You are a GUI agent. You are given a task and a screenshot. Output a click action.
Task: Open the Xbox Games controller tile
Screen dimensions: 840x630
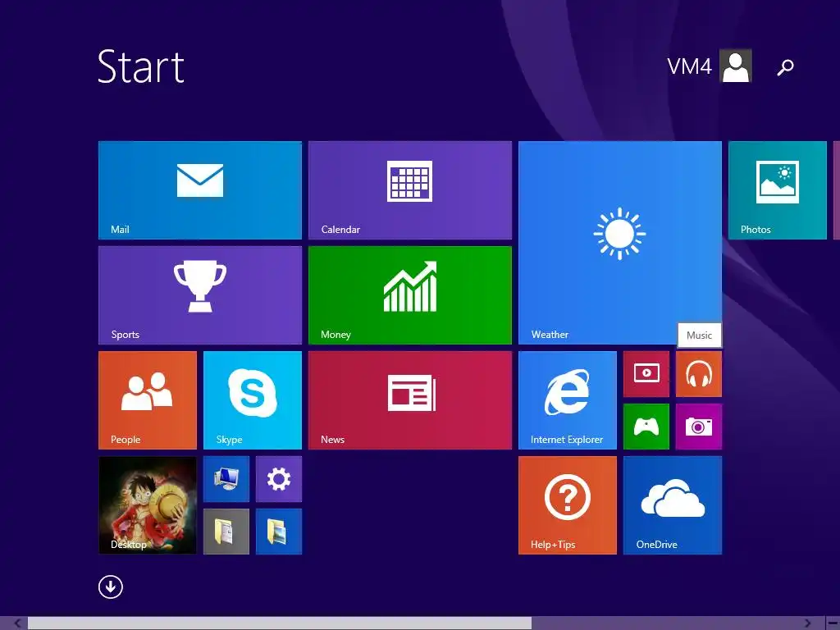646,427
